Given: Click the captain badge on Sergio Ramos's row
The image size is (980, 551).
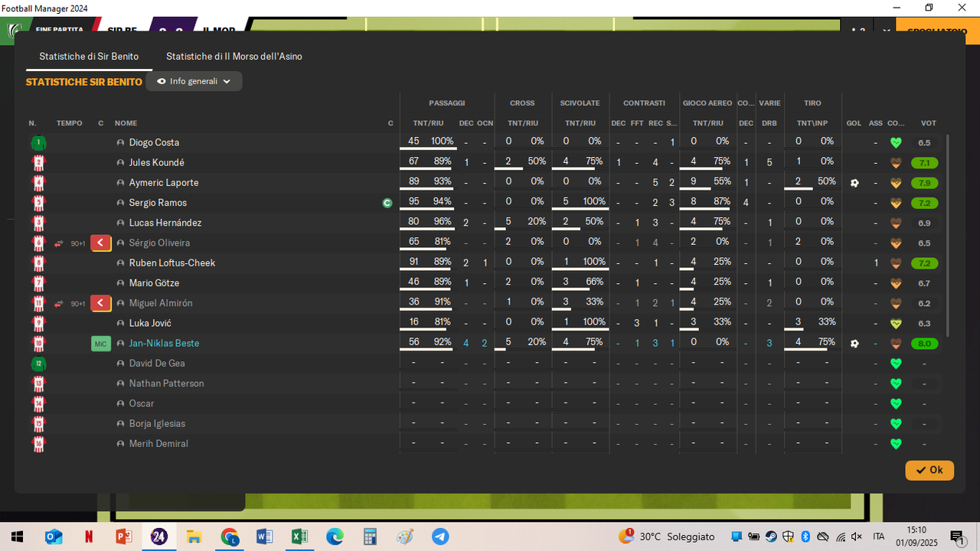Looking at the screenshot, I should click(387, 203).
